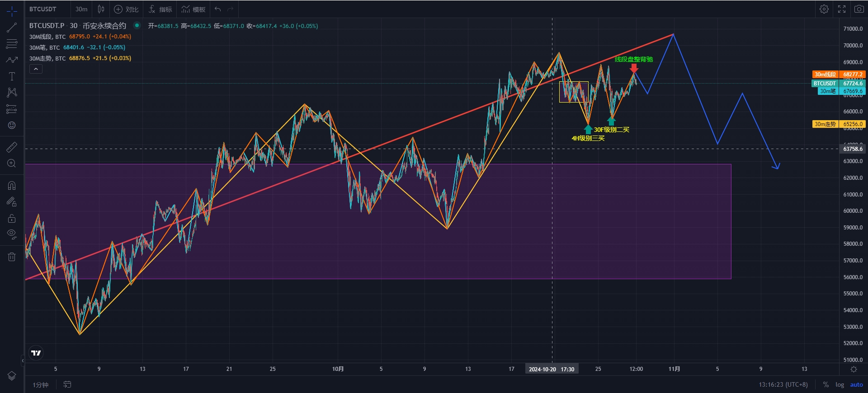The image size is (868, 393).
Task: Open the BTCUSDT symbol search
Action: (43, 9)
